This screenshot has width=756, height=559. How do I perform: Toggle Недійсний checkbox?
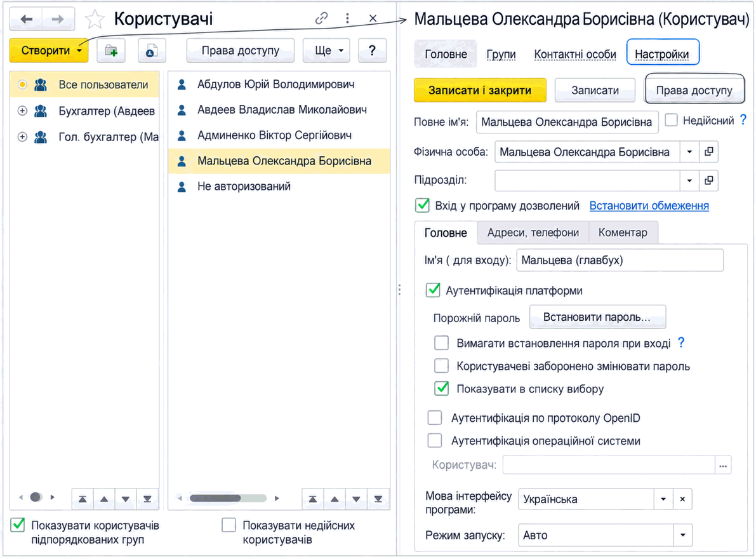coord(671,119)
